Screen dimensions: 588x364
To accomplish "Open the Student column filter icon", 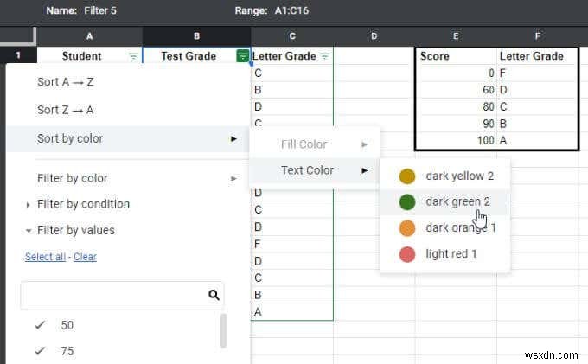I will click(133, 56).
